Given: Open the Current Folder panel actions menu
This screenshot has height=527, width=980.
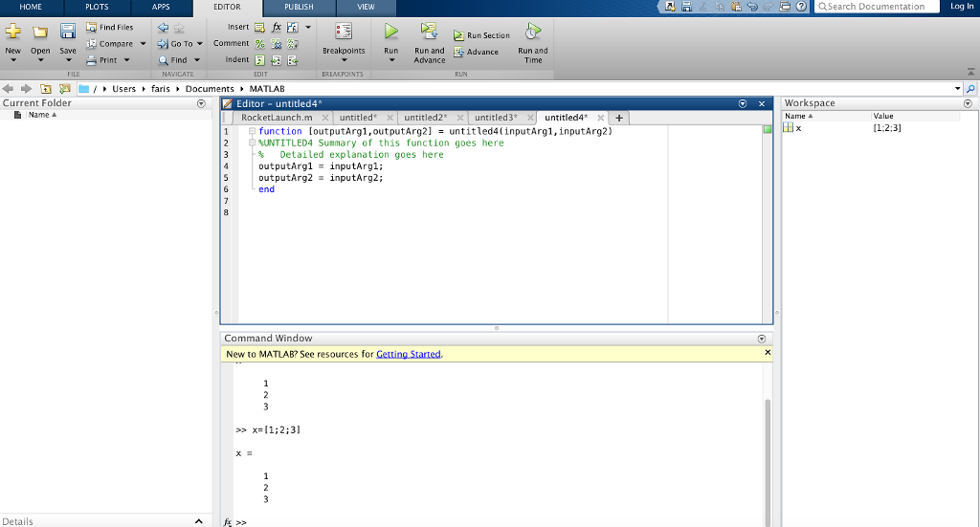Looking at the screenshot, I should tap(201, 103).
